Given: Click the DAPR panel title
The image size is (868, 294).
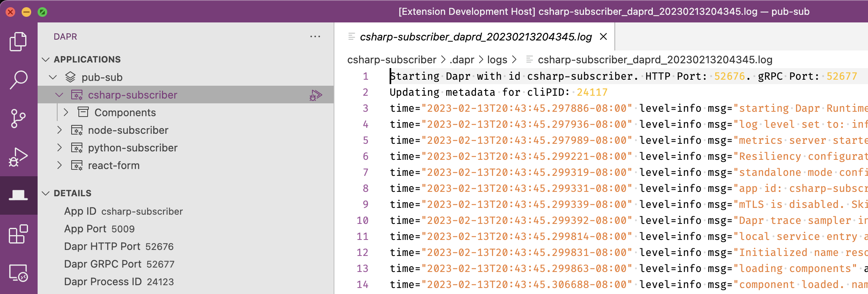Looking at the screenshot, I should point(65,36).
